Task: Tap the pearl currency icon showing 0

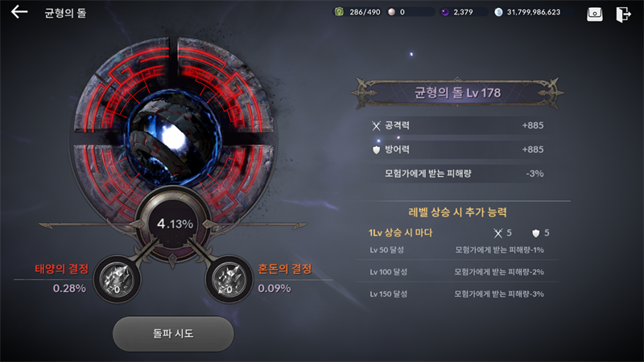Action: pyautogui.click(x=391, y=12)
